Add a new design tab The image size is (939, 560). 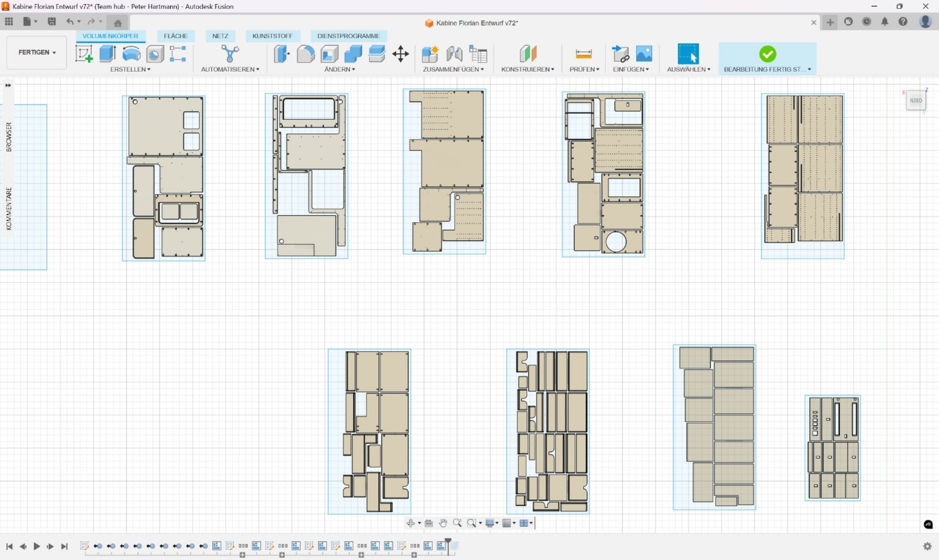point(830,22)
